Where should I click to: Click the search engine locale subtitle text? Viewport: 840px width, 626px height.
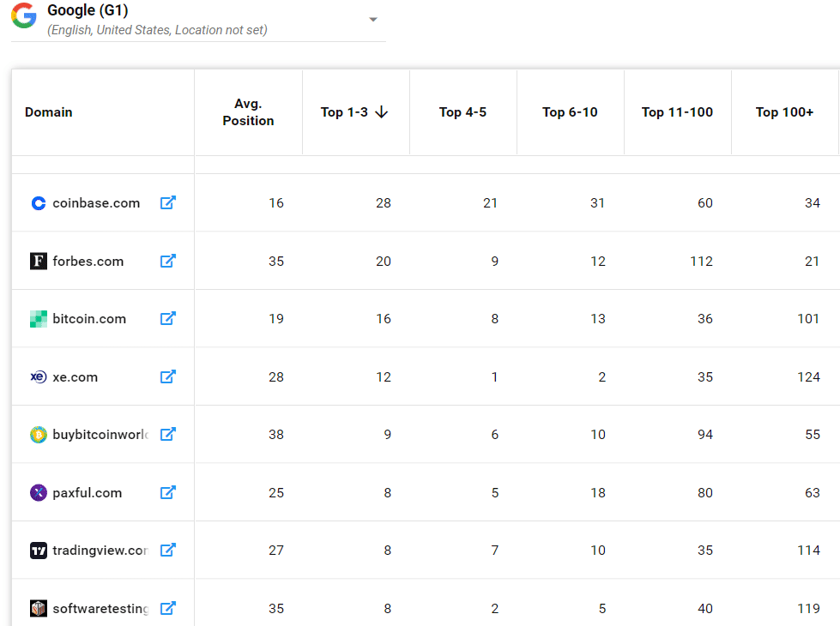point(158,30)
